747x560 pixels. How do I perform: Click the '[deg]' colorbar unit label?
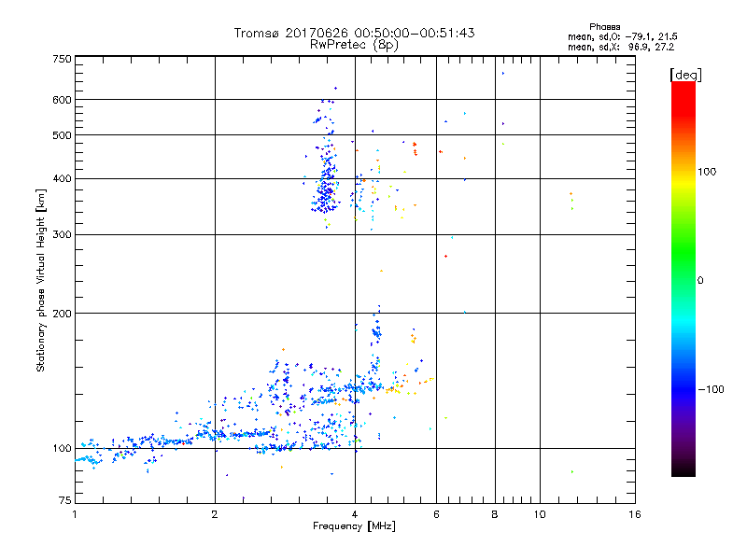685,75
